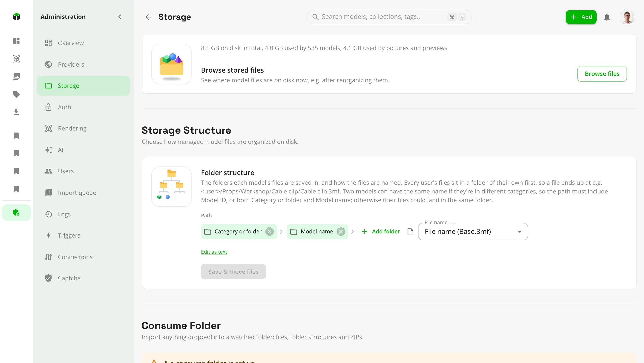644x363 pixels.
Task: Open the images gallery icon in the left rail
Action: (16, 77)
